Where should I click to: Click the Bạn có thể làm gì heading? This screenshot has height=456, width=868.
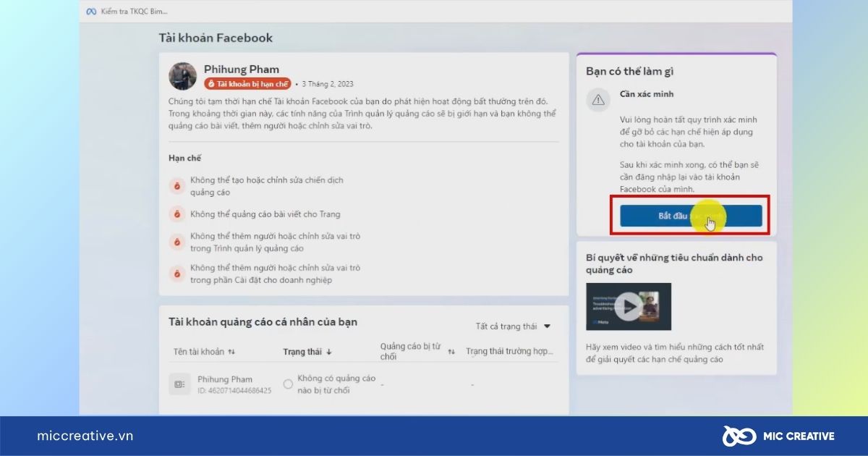(630, 72)
